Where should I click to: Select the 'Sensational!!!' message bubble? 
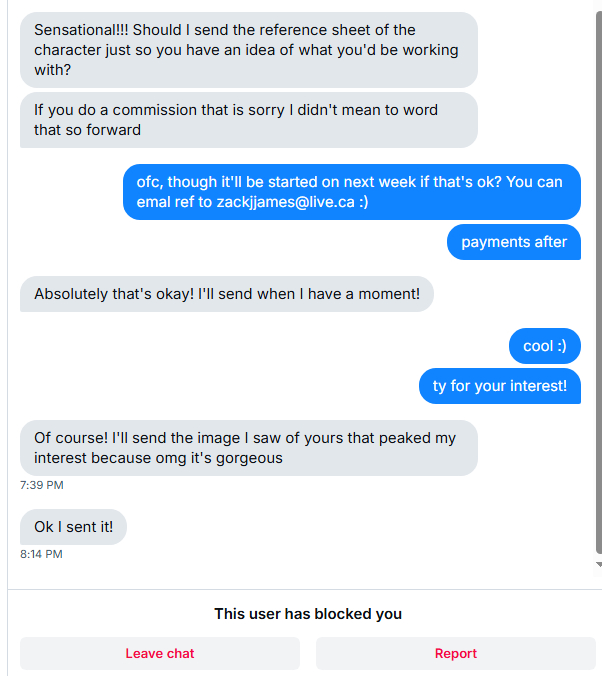point(248,50)
